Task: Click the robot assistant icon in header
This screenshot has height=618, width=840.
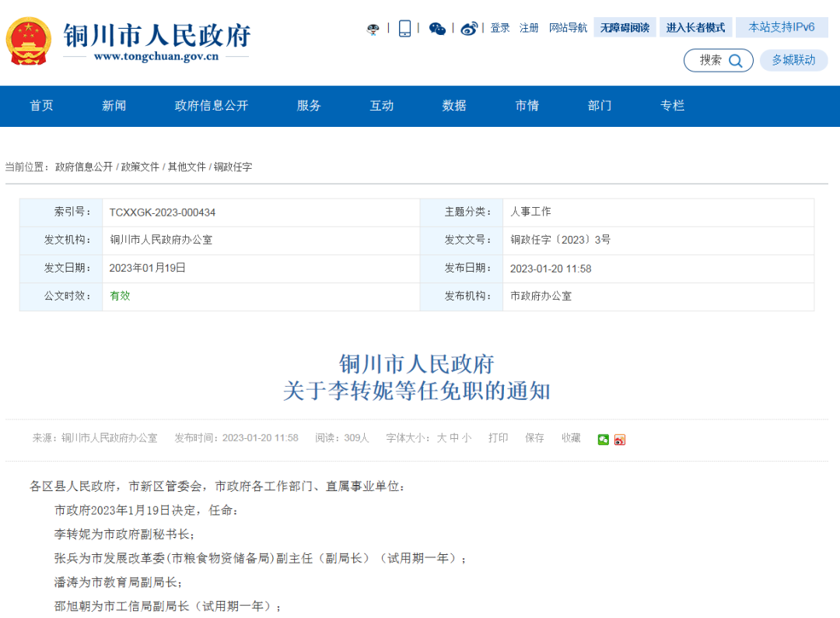Action: (373, 29)
